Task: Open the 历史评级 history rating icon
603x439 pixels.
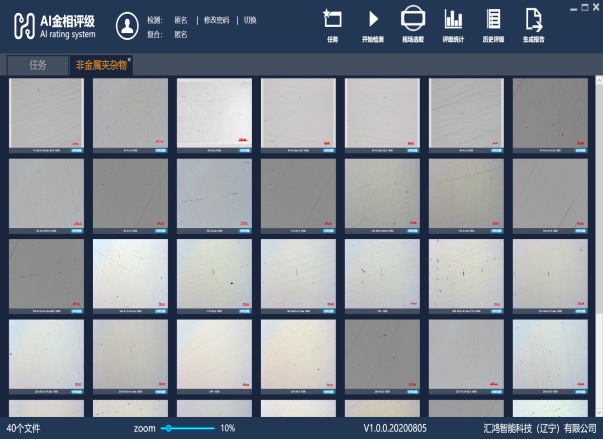Action: tap(492, 22)
